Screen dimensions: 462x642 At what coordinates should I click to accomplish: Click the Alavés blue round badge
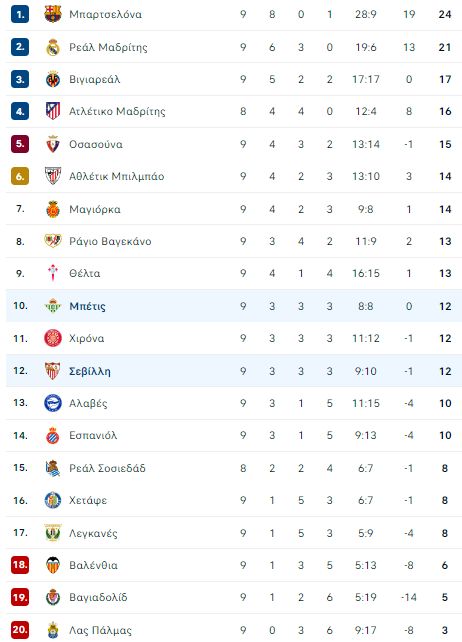pyautogui.click(x=53, y=403)
